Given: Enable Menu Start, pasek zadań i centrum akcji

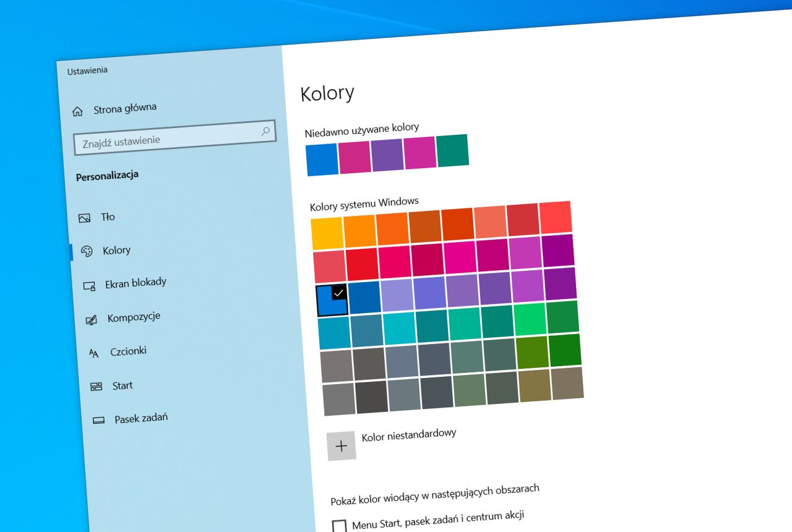Looking at the screenshot, I should tap(339, 524).
